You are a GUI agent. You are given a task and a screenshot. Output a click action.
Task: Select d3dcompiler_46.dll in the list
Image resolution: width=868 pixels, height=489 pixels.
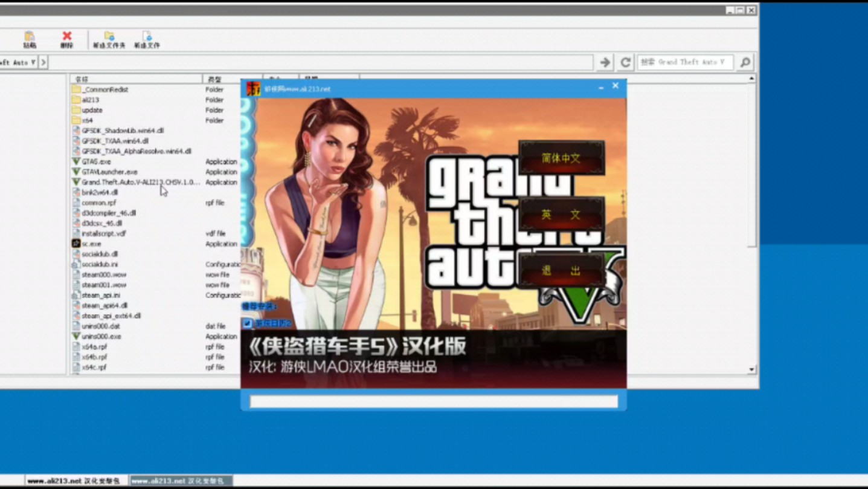click(x=109, y=213)
